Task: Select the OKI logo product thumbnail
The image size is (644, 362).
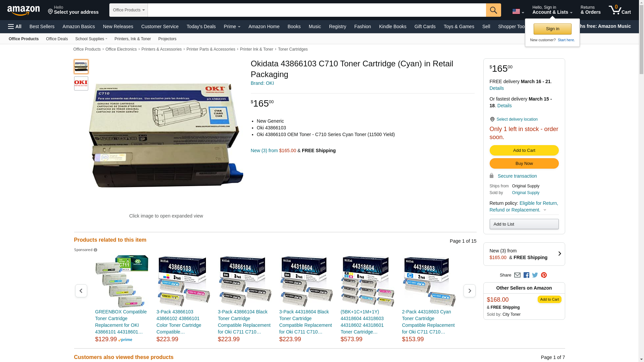Action: [x=81, y=83]
